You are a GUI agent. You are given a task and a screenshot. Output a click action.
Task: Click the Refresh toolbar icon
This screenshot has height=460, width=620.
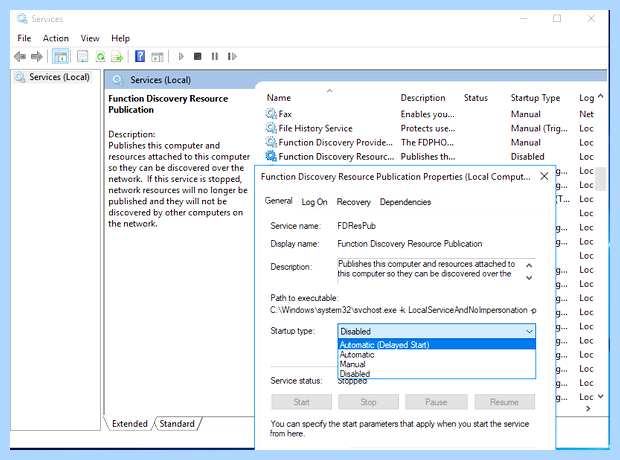click(x=101, y=57)
